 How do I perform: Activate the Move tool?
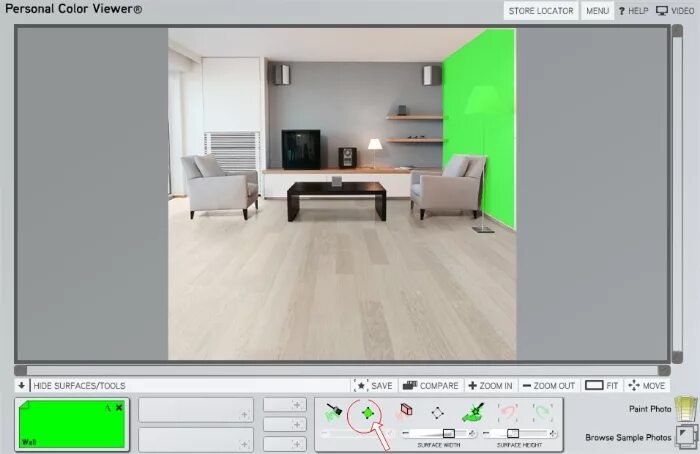click(x=646, y=385)
